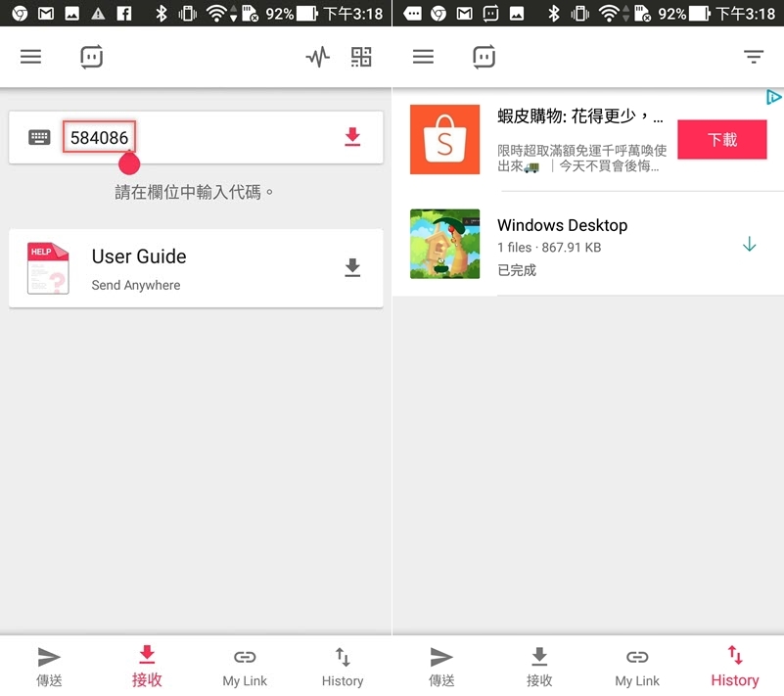Screen dimensions: 784x696
Task: Click 已完成 status text
Action: (x=517, y=270)
